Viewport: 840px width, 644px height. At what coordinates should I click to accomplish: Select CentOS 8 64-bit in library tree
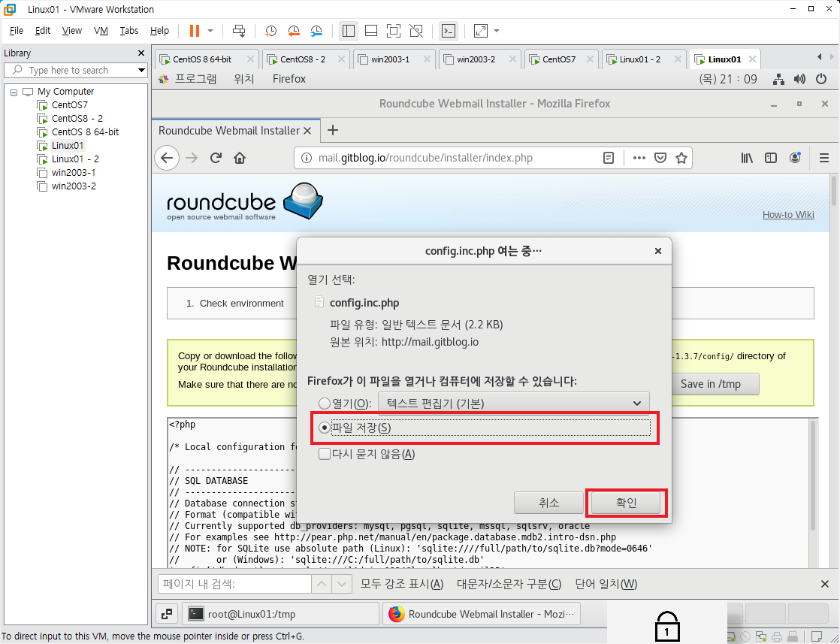85,132
